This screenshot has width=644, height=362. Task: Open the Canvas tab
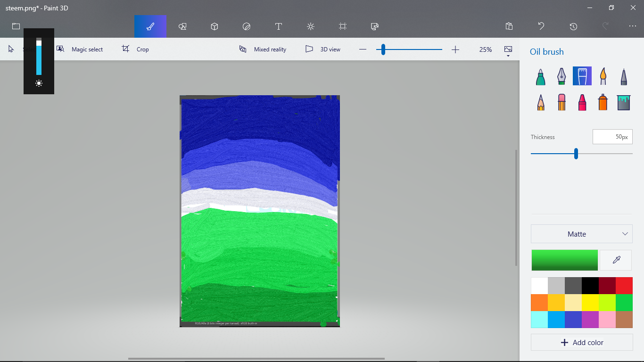343,26
